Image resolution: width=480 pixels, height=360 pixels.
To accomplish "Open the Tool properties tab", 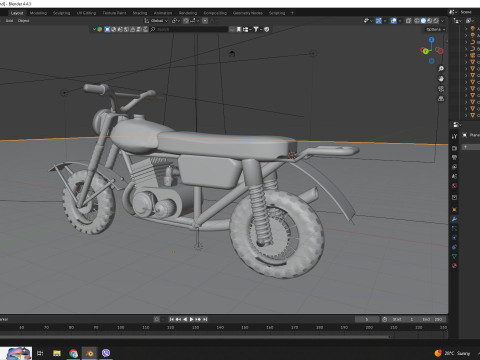I will (454, 136).
